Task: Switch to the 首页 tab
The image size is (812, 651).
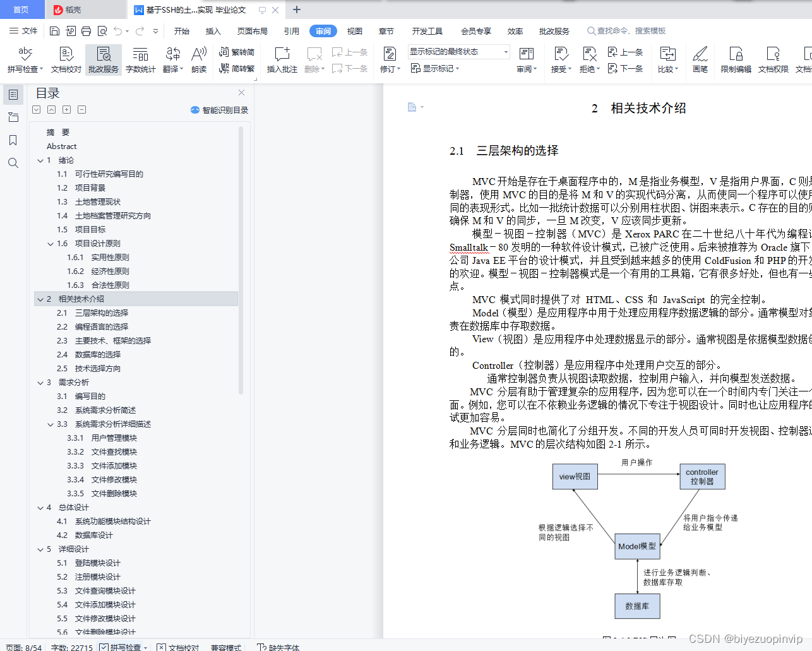Action: [x=21, y=9]
